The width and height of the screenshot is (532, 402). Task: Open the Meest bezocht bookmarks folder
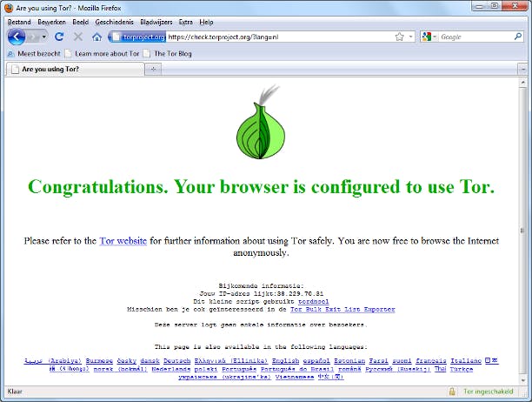click(34, 54)
